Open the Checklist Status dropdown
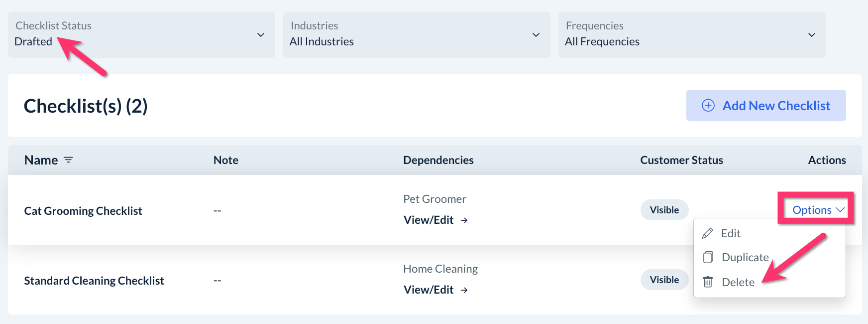Viewport: 868px width, 324px height. point(141,35)
